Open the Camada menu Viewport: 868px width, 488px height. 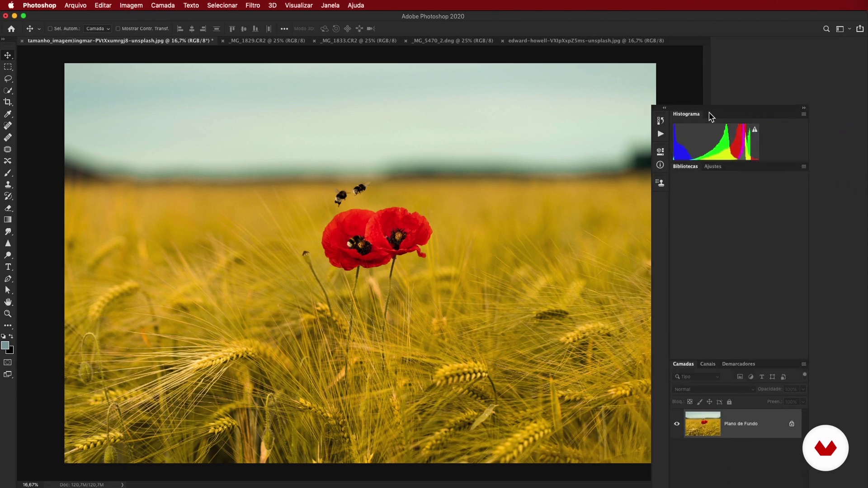click(163, 5)
